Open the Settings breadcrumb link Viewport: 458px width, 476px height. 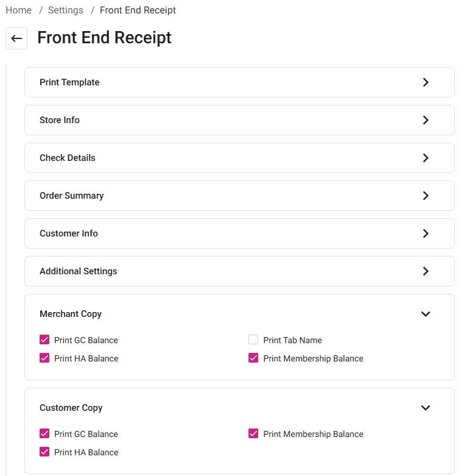point(65,10)
